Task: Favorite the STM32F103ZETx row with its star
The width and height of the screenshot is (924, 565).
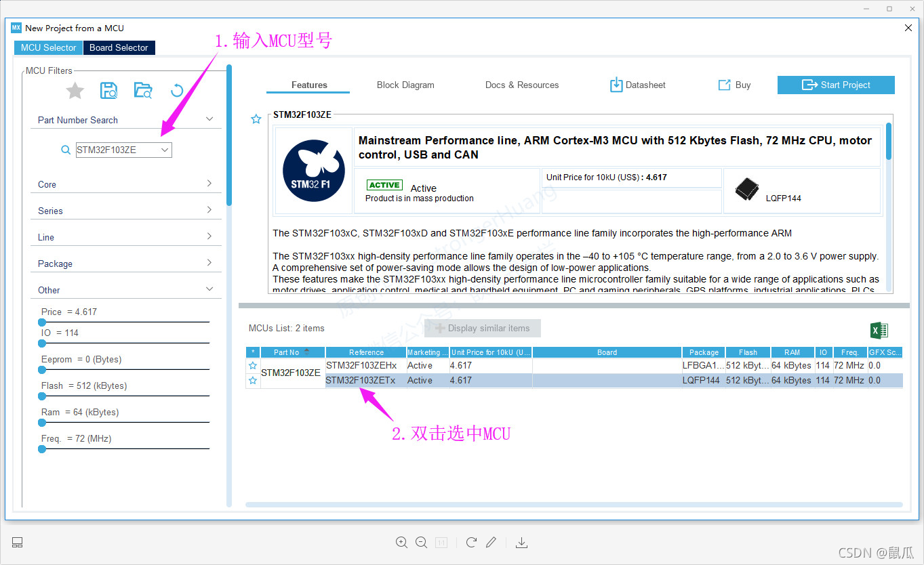Action: pyautogui.click(x=253, y=381)
